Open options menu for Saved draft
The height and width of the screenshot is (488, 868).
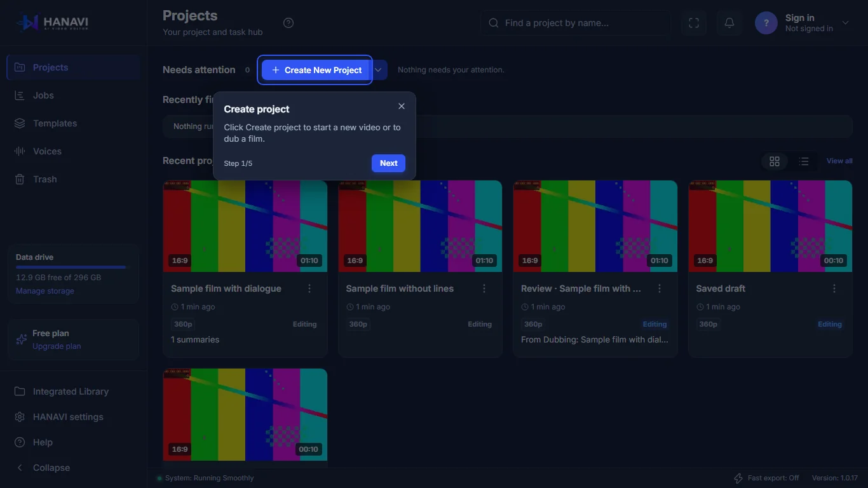click(x=834, y=288)
